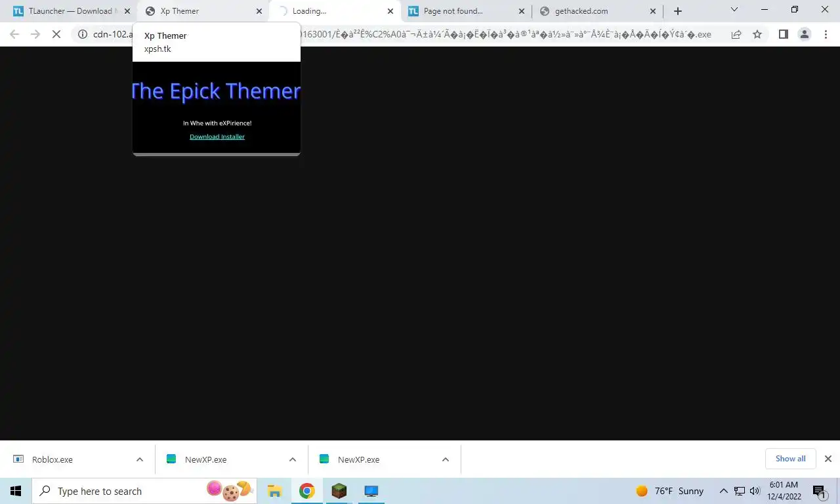Click the search highlights cookie icon
The height and width of the screenshot is (504, 840).
[x=230, y=491]
